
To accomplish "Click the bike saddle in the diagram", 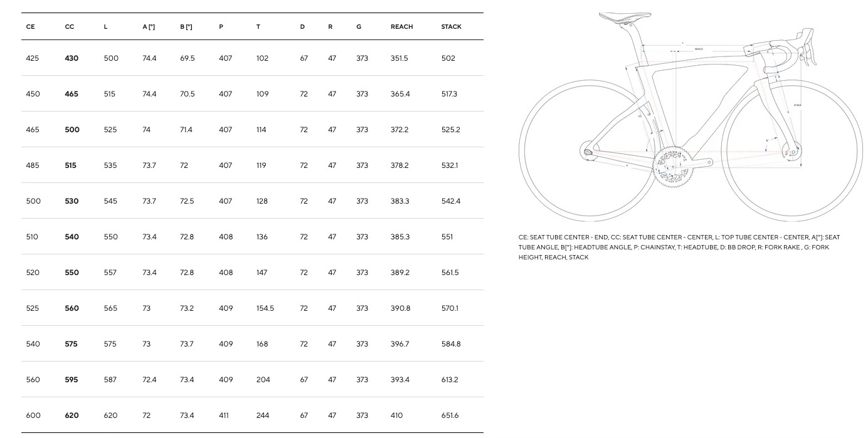I will [x=623, y=16].
